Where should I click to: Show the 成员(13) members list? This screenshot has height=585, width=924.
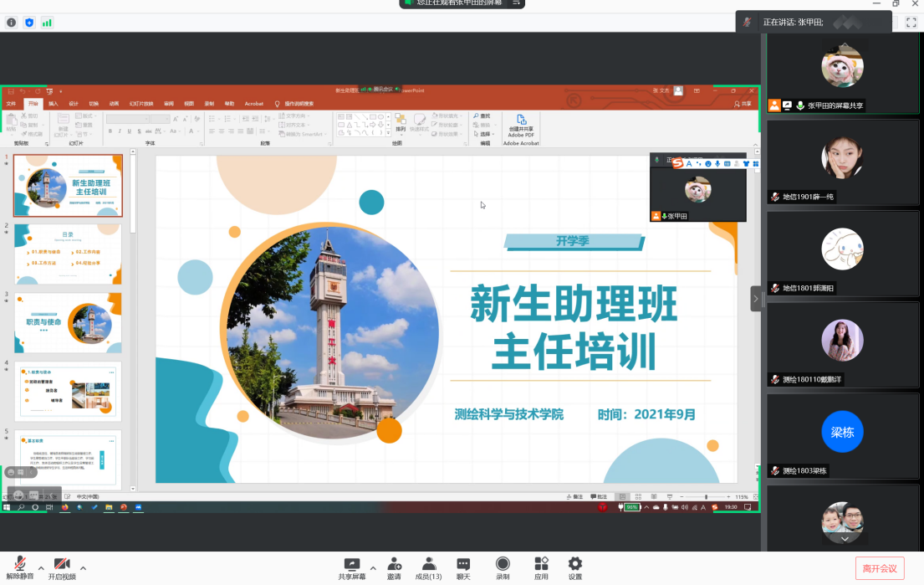429,567
